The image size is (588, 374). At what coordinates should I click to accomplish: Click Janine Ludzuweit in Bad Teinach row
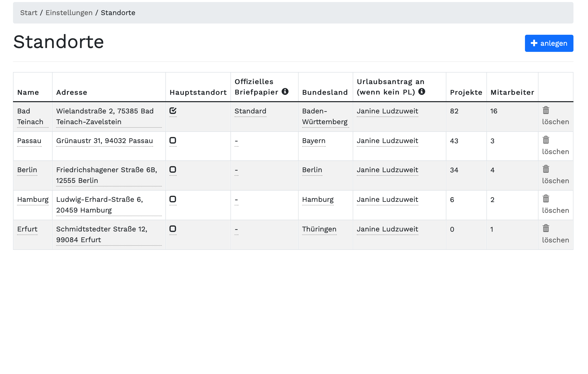[x=387, y=111]
